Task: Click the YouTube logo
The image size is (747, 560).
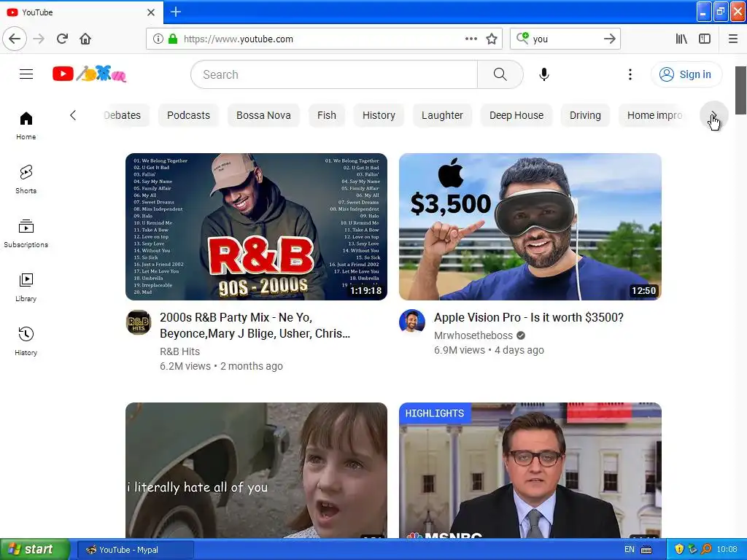Action: tap(90, 74)
